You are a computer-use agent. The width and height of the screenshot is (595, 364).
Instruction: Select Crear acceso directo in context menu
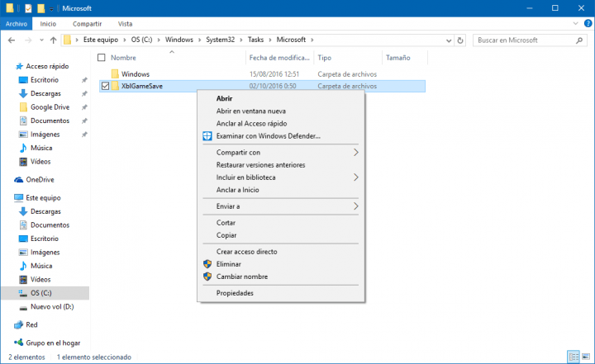246,252
